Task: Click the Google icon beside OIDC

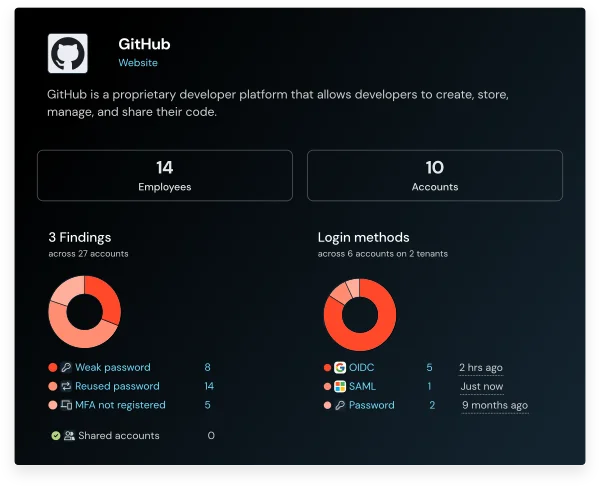Action: pos(340,367)
